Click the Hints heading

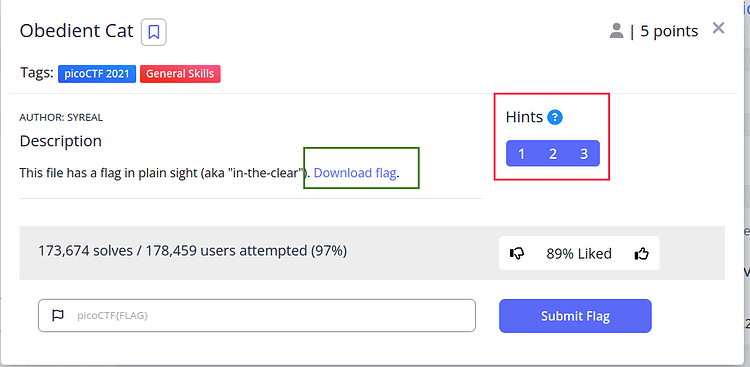point(524,117)
